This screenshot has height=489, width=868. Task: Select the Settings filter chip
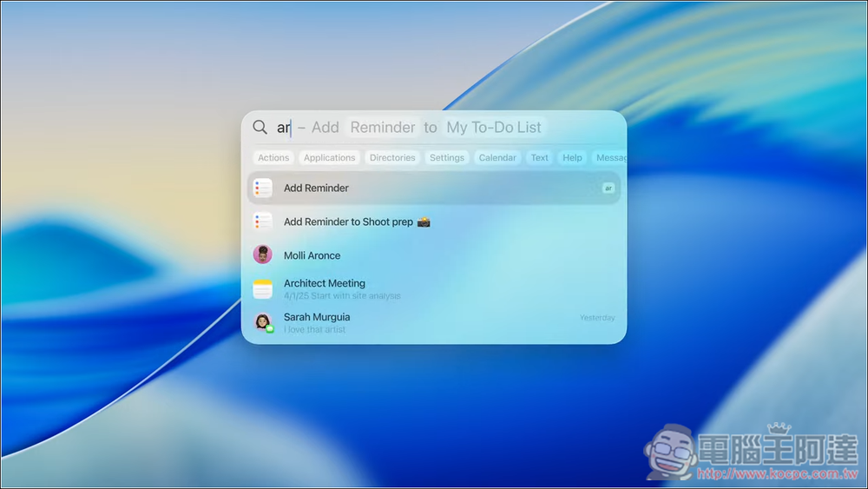tap(447, 158)
